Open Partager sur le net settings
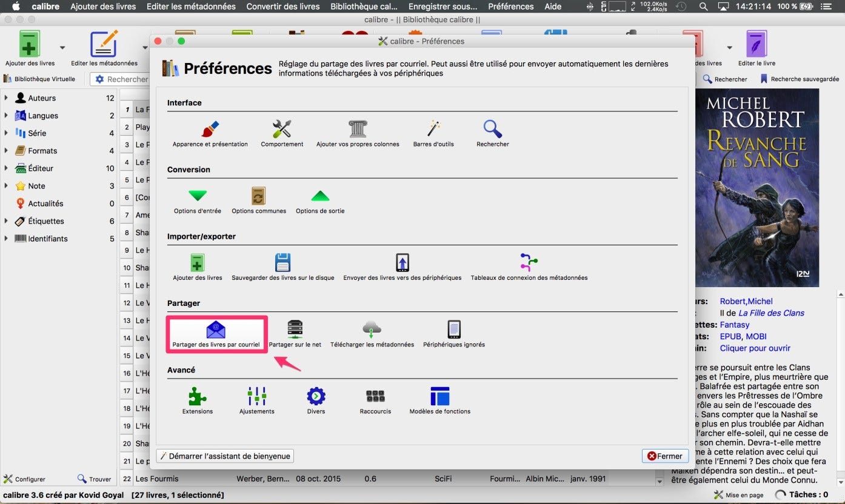This screenshot has width=845, height=504. pyautogui.click(x=295, y=334)
